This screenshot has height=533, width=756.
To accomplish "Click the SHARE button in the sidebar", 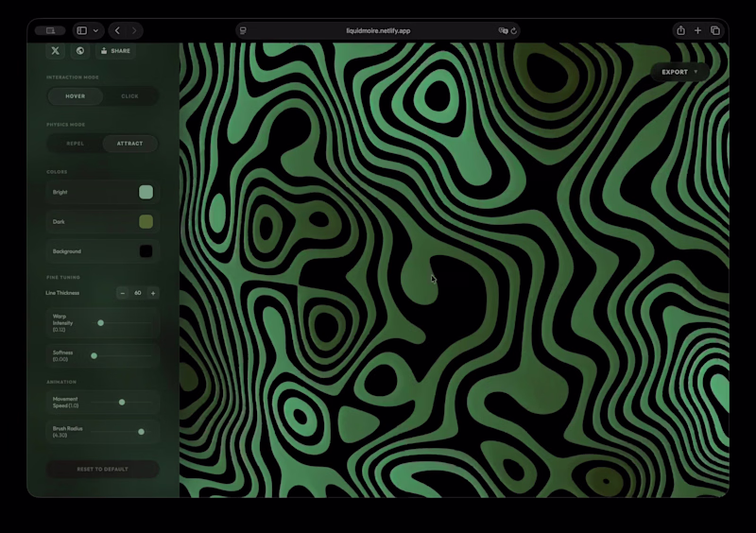I will [x=115, y=51].
